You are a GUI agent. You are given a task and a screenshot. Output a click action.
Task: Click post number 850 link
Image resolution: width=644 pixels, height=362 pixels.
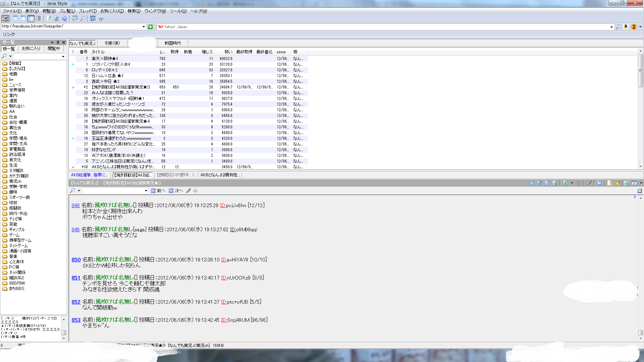click(76, 260)
